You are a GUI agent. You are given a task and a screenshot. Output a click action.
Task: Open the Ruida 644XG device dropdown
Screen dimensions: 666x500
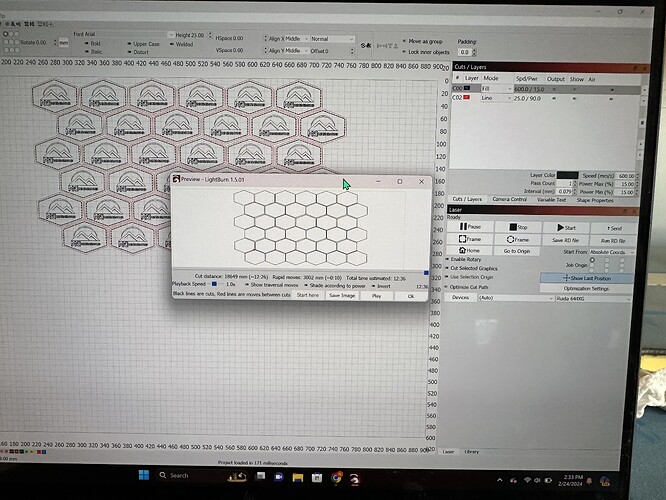[593, 299]
